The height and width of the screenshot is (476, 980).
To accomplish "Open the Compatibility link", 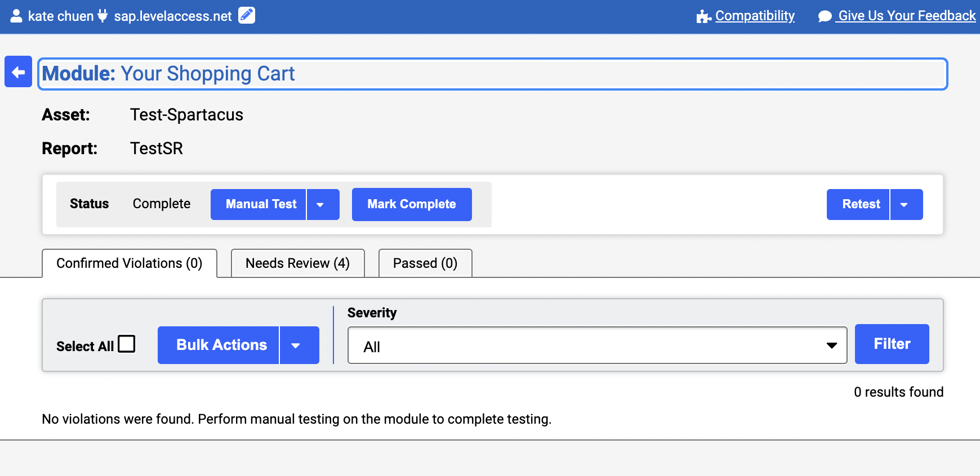I will click(x=755, y=16).
